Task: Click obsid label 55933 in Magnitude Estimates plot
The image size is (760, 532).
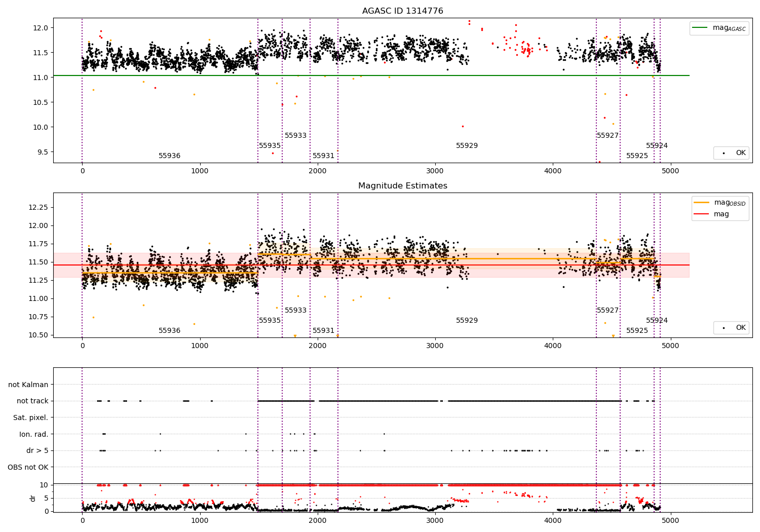Action: 295,310
